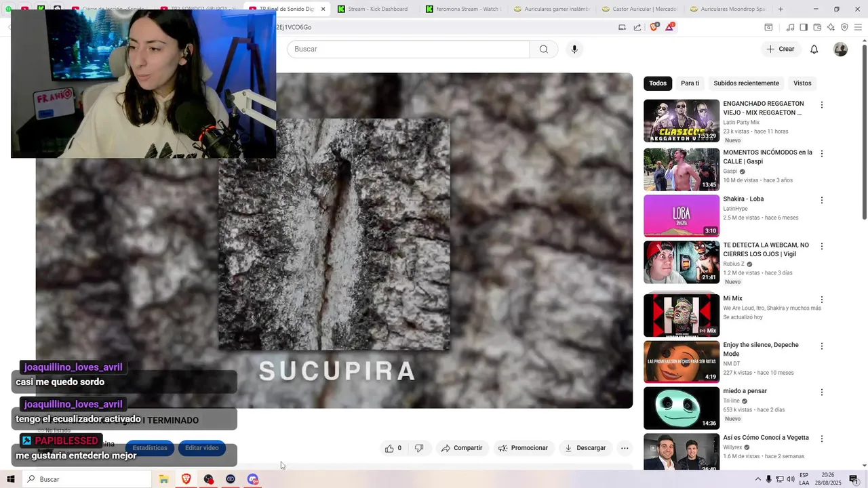The image size is (868, 488).
Task: Open Enjoy the silence, Depeche Mode title
Action: coord(761,349)
